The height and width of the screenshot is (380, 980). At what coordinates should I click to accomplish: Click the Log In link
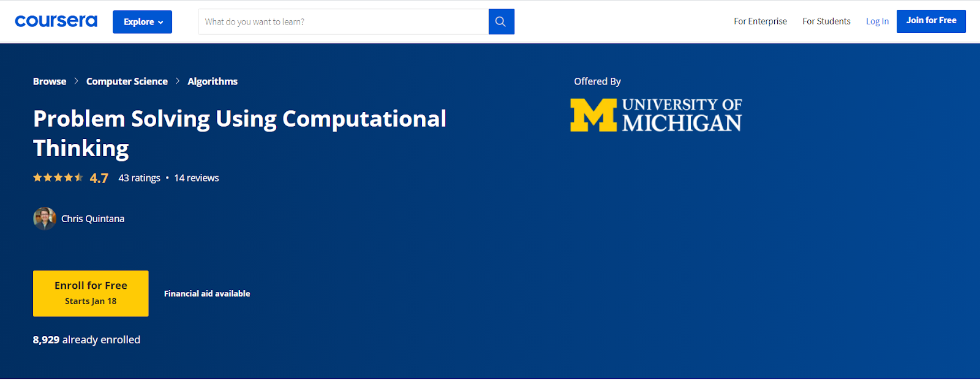click(x=877, y=21)
